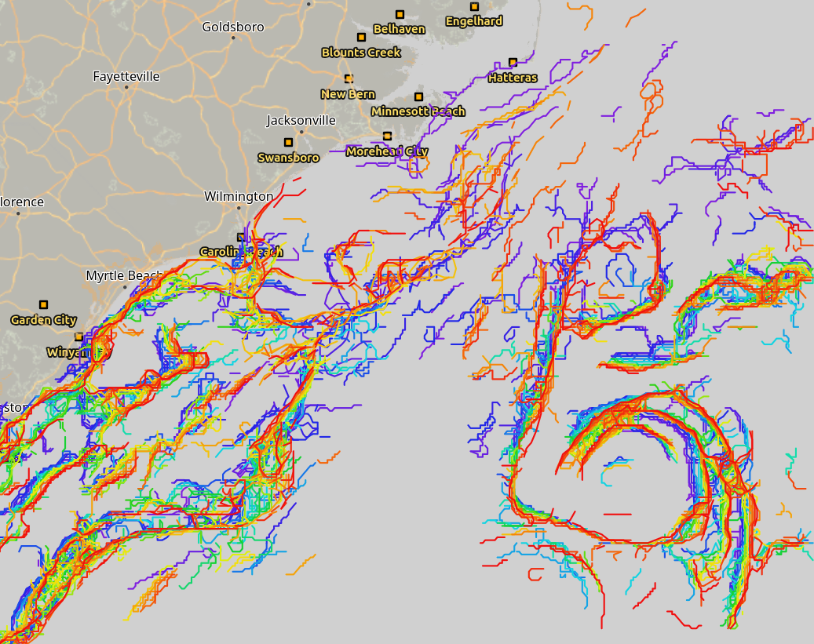Viewport: 814px width, 644px height.
Task: Click the Minnesott Beach location label
Action: [x=418, y=111]
